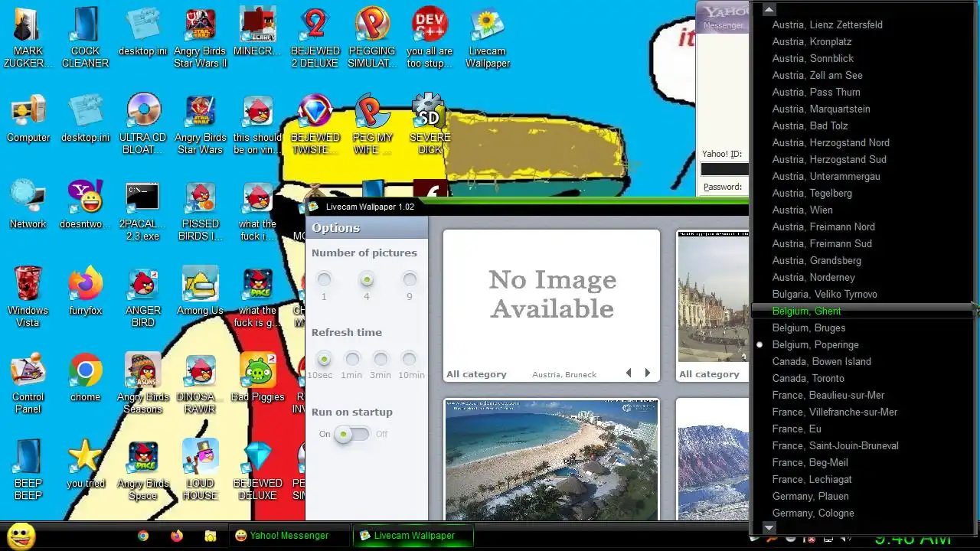Switch to Yahoo! Messenger taskbar button
Screen dimensions: 980x551
[x=289, y=536]
